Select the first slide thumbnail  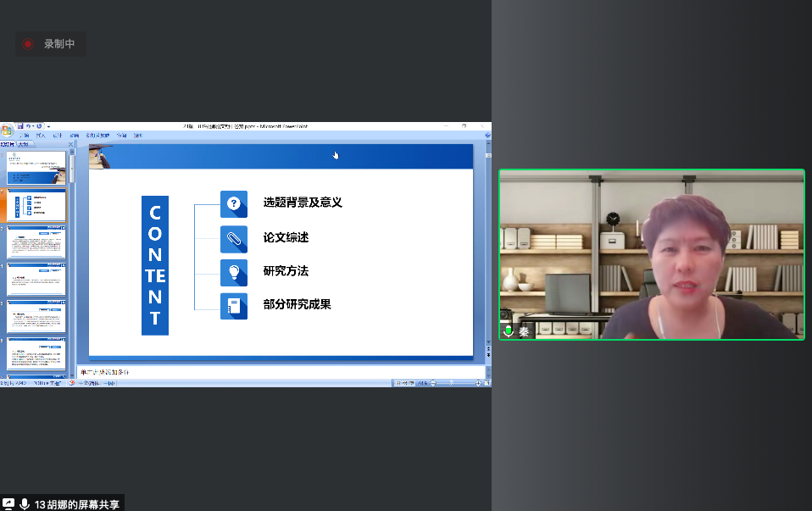coord(36,168)
